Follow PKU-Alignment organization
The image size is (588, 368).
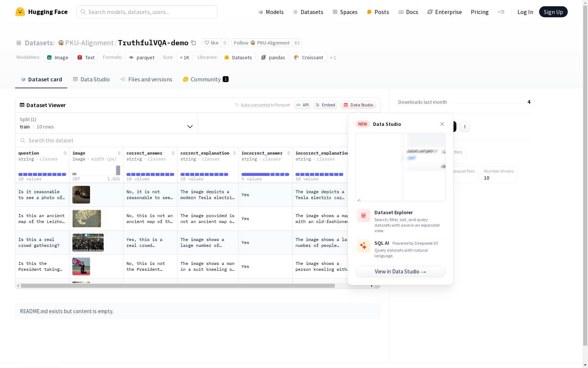(262, 43)
